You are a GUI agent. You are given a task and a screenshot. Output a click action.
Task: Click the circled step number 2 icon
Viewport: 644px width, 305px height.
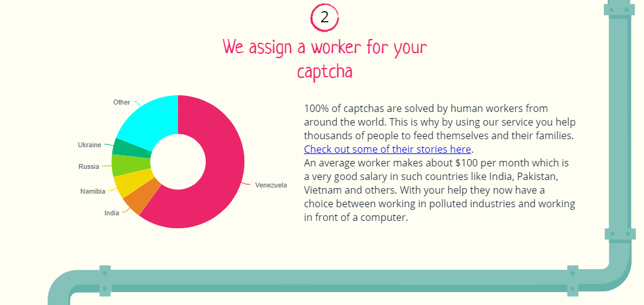(x=324, y=17)
